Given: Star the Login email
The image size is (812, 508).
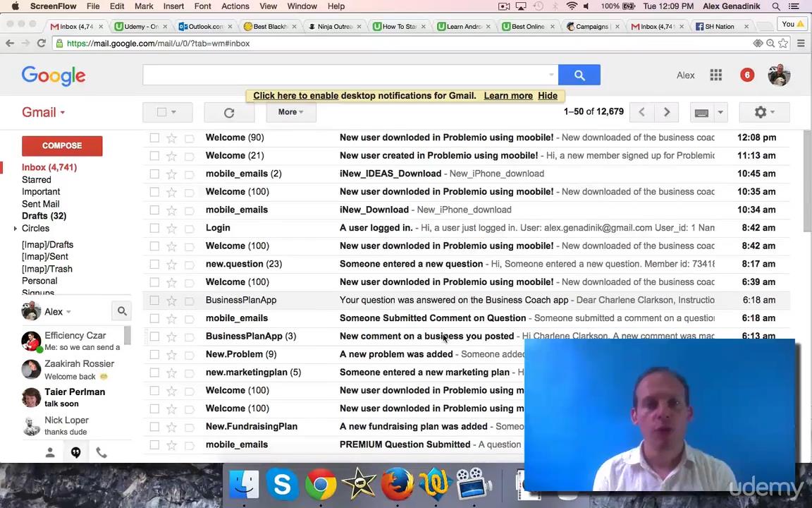Looking at the screenshot, I should 171,228.
